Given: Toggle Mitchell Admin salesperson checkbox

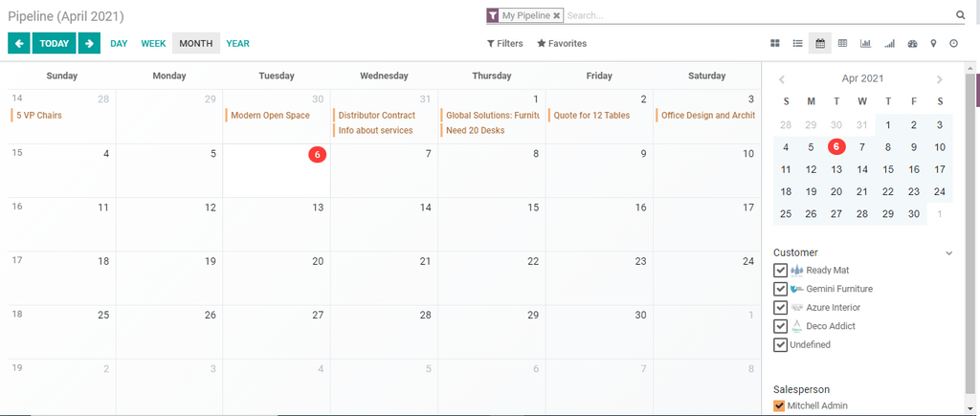Looking at the screenshot, I should 779,405.
